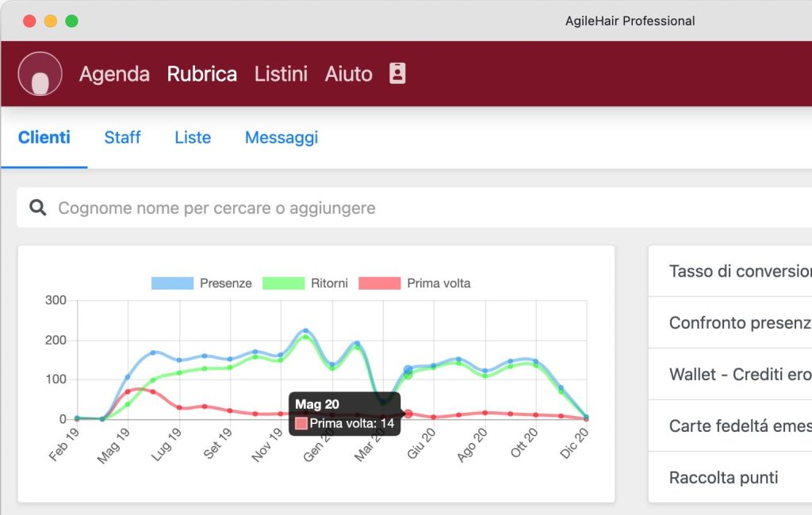Click the red macOS close button
Image resolution: width=812 pixels, height=515 pixels.
29,21
